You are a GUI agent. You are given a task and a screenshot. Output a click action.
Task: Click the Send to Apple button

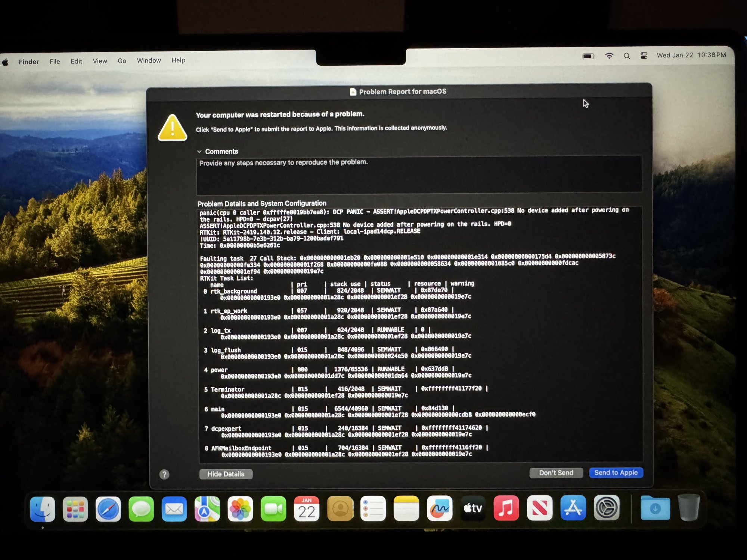(616, 473)
